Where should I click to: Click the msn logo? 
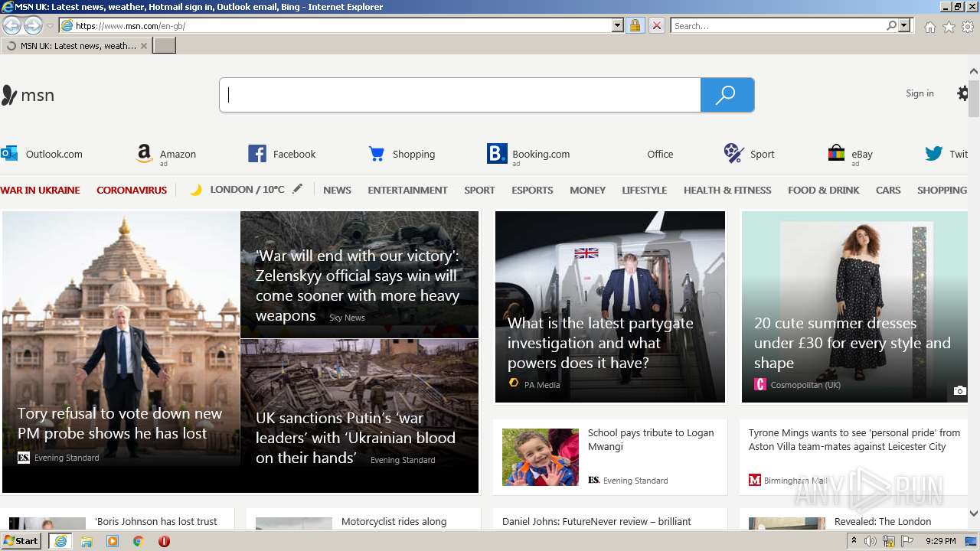(x=28, y=95)
